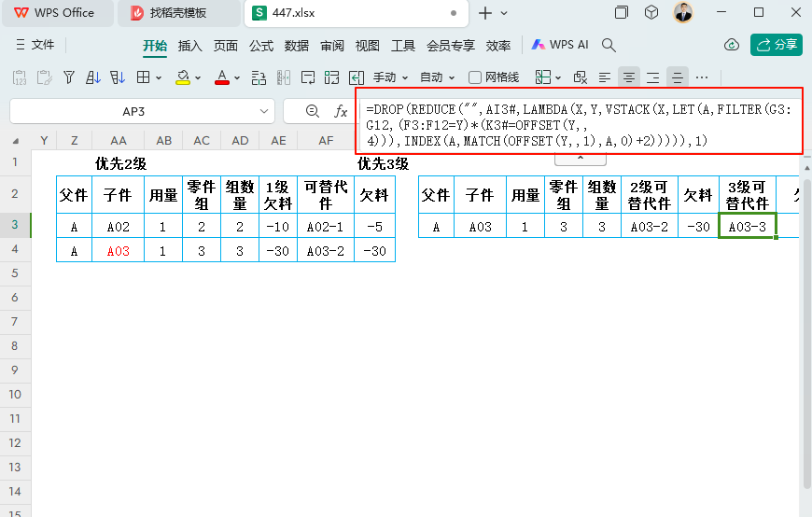The height and width of the screenshot is (517, 812).
Task: Click the row-column swap icon
Action: point(259,77)
